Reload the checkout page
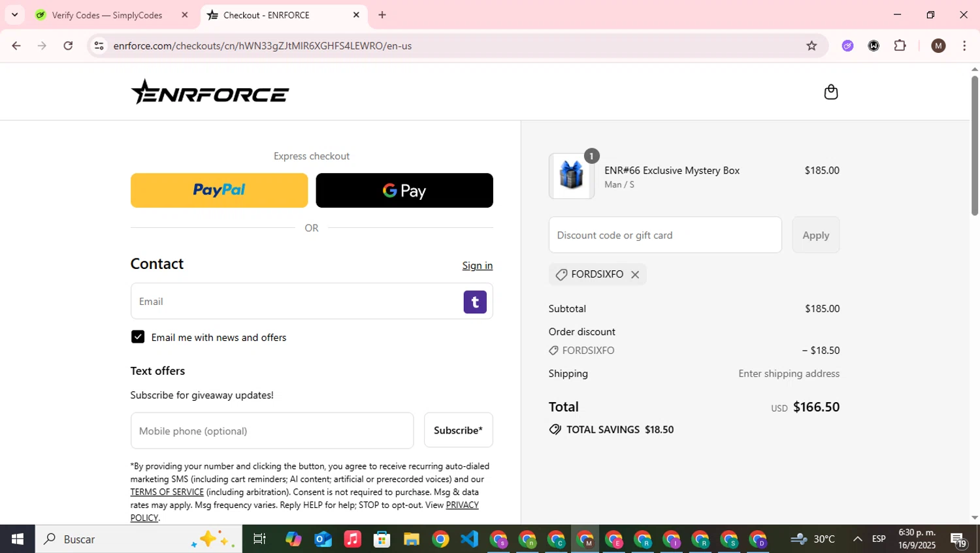 68,46
